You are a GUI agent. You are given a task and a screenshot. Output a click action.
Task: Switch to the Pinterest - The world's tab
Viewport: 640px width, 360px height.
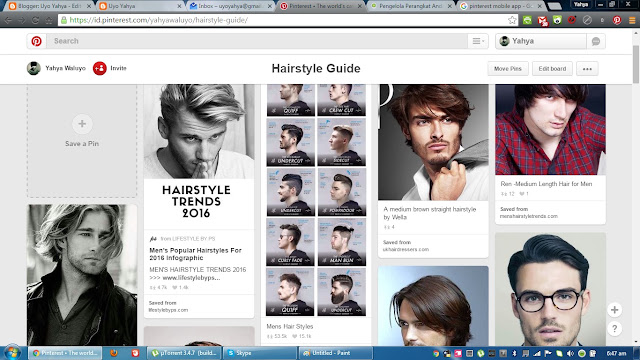[321, 6]
